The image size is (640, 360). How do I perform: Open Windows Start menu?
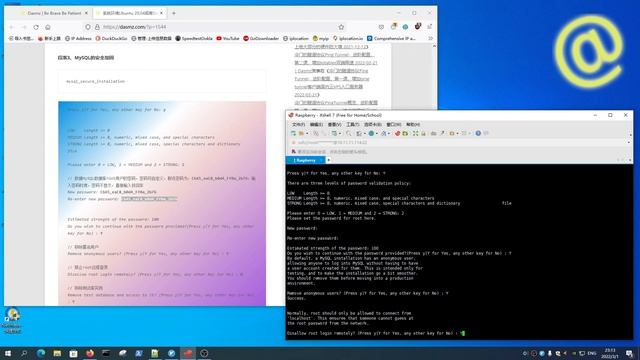[8, 353]
